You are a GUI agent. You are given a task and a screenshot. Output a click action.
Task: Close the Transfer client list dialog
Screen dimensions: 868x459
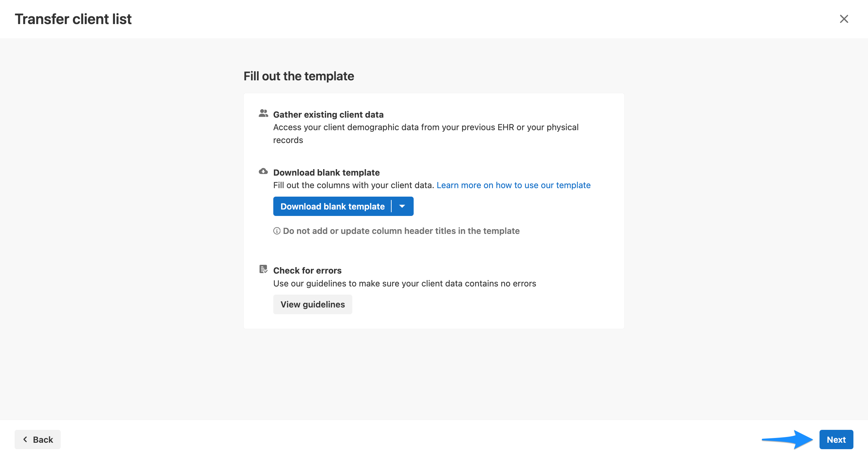(844, 19)
